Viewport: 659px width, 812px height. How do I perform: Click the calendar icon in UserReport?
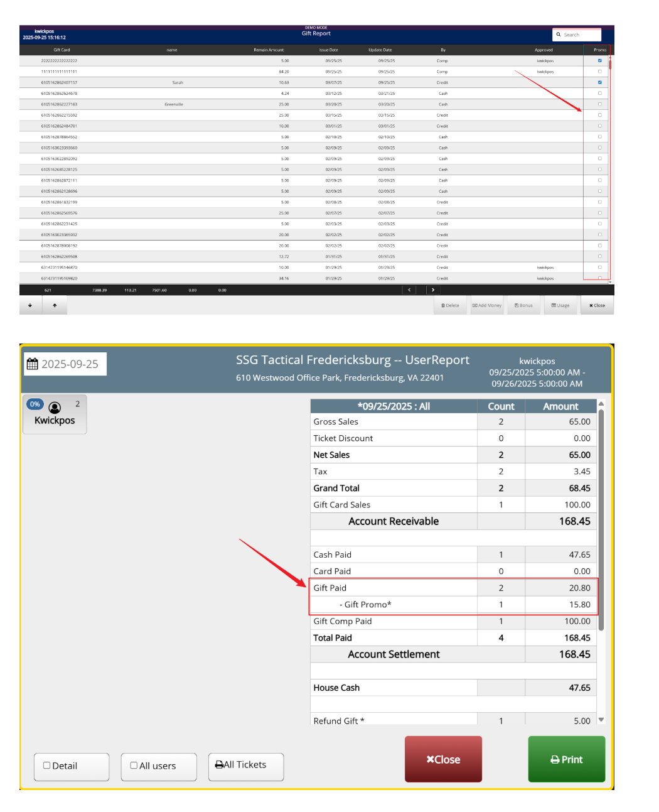33,364
